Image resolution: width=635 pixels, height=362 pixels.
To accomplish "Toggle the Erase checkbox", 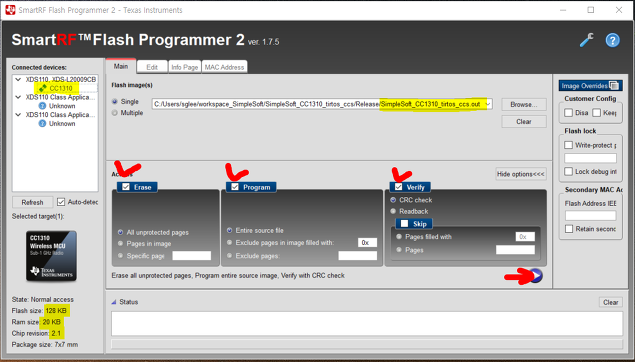I will (126, 187).
